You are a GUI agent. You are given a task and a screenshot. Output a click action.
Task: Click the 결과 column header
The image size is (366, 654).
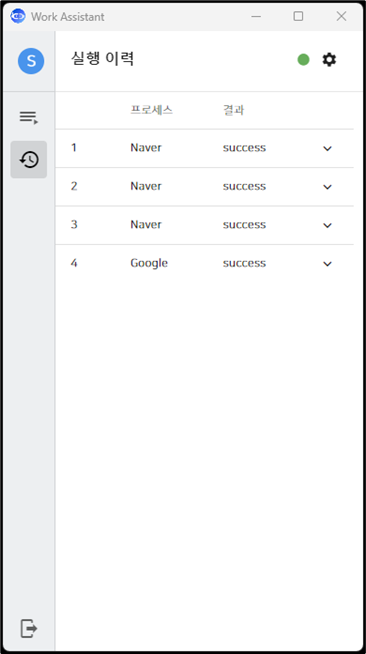coord(233,110)
